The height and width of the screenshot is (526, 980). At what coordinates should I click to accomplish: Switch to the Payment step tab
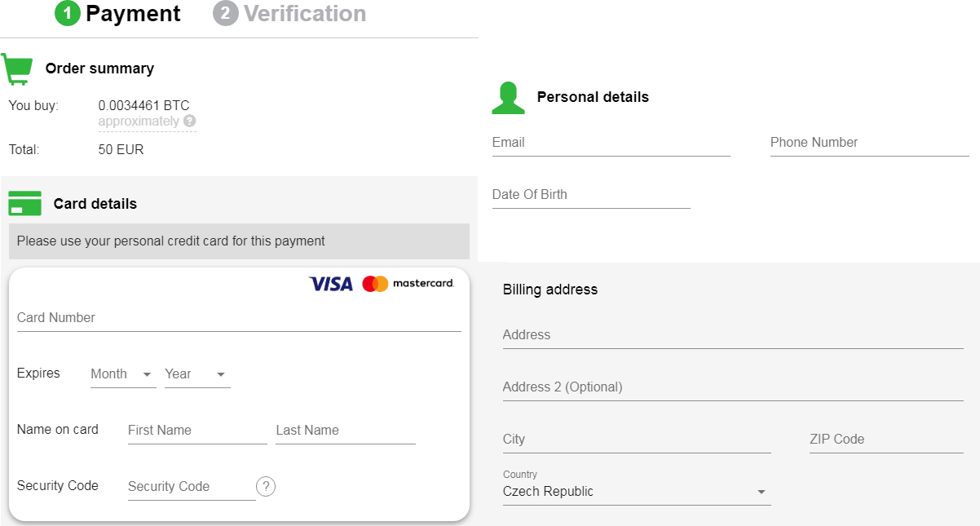click(x=133, y=14)
